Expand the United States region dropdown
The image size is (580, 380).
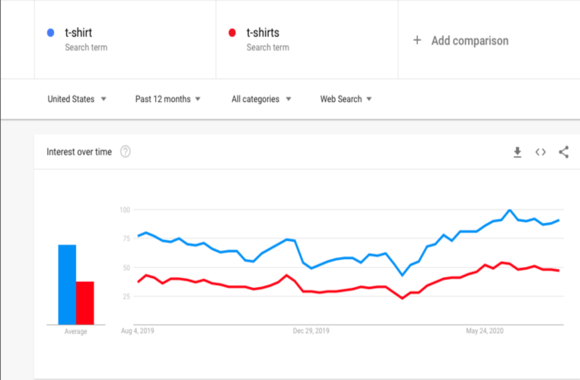click(x=77, y=99)
